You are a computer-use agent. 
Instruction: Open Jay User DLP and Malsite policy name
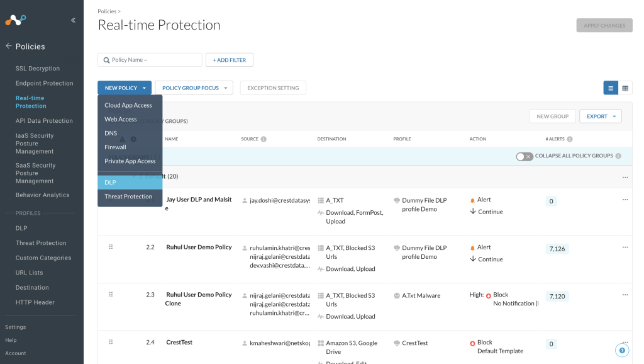[x=199, y=203]
